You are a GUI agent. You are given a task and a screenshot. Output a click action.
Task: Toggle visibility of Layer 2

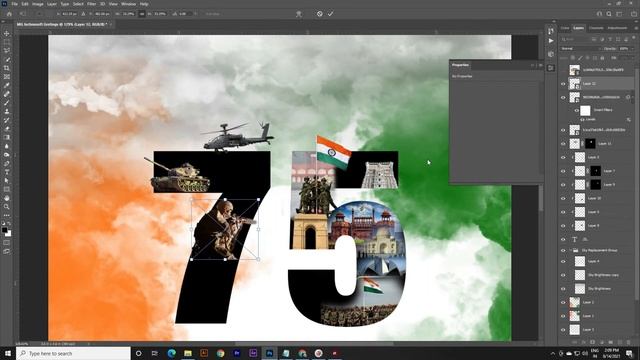tap(563, 302)
